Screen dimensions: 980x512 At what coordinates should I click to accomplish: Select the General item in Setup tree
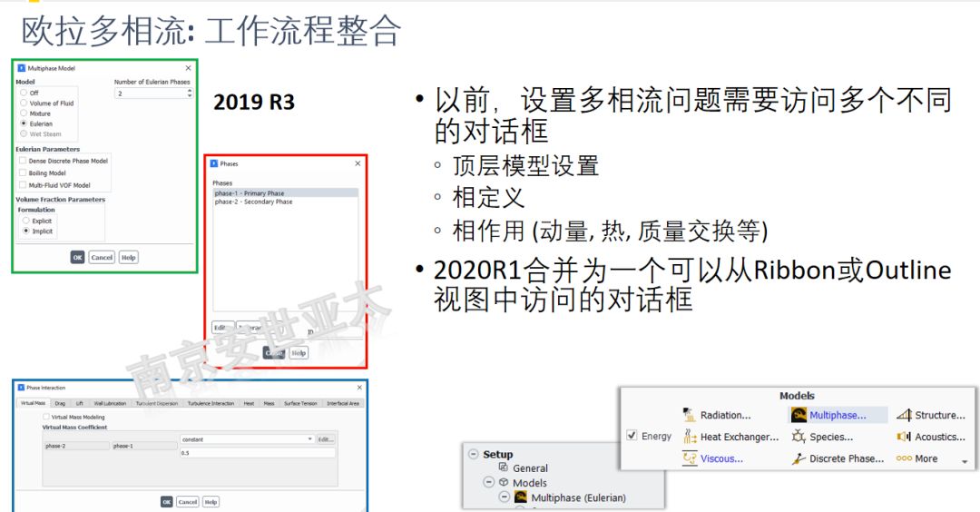pos(530,468)
